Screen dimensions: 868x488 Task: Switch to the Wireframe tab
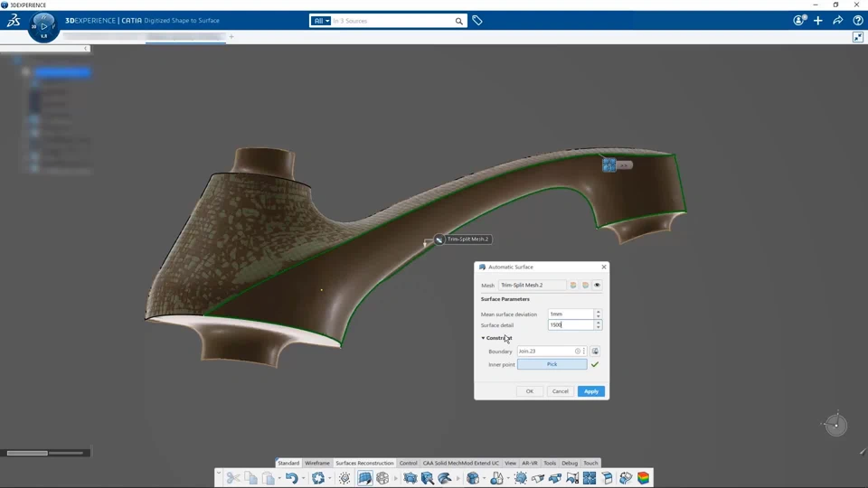coord(317,463)
